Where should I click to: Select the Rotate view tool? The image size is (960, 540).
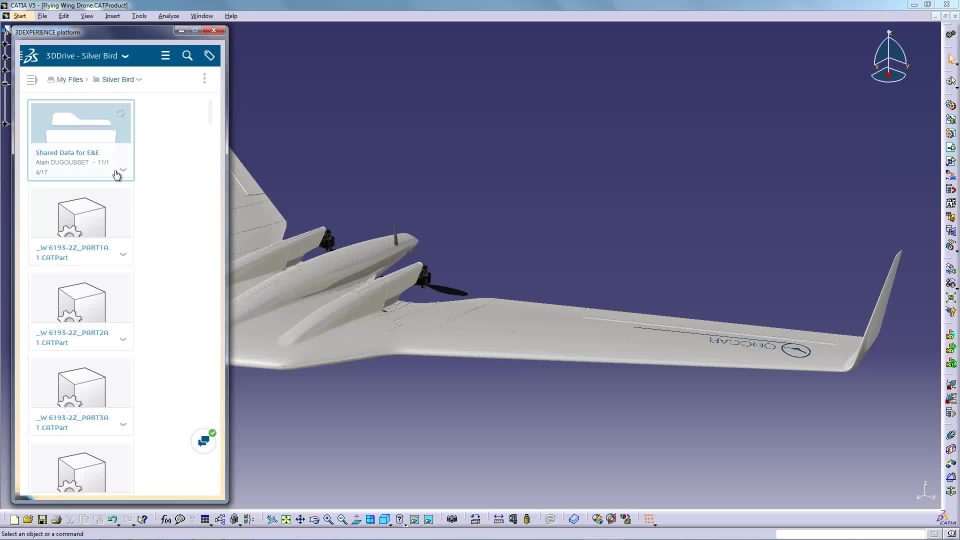314,519
